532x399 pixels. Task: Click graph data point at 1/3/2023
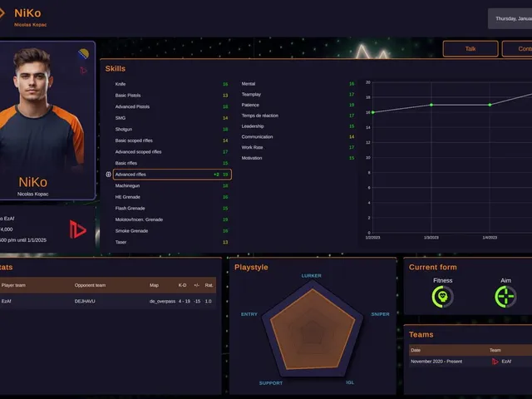coord(431,105)
